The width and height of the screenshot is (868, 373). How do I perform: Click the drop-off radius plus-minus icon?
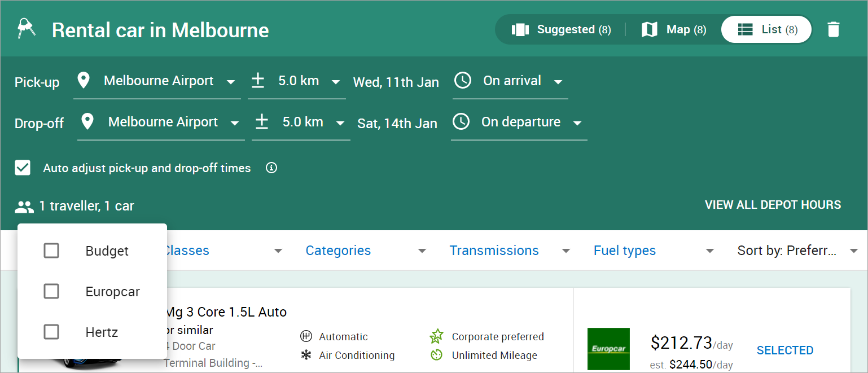(262, 122)
